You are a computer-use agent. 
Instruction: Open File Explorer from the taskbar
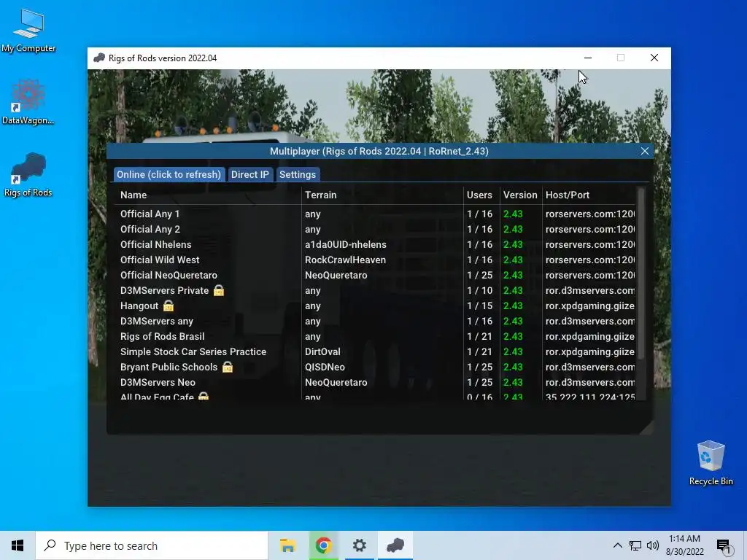pyautogui.click(x=287, y=545)
